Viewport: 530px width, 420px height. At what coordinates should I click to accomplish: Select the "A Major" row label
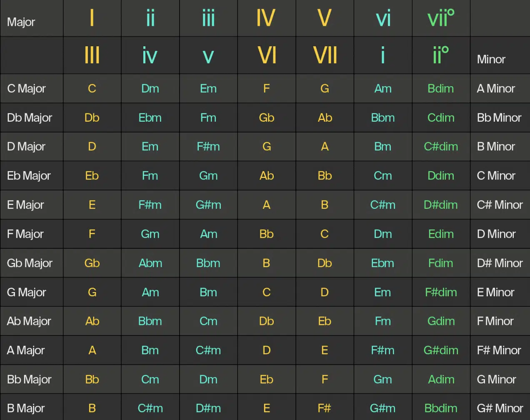click(26, 350)
